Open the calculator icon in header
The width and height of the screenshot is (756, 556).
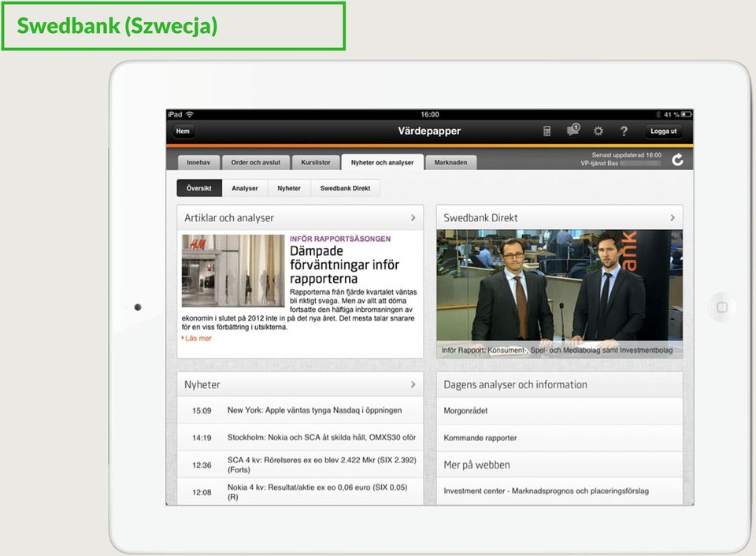547,132
